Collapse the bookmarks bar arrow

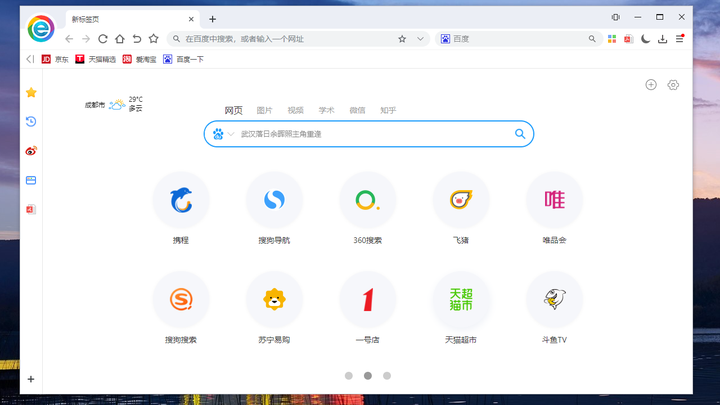(x=30, y=59)
